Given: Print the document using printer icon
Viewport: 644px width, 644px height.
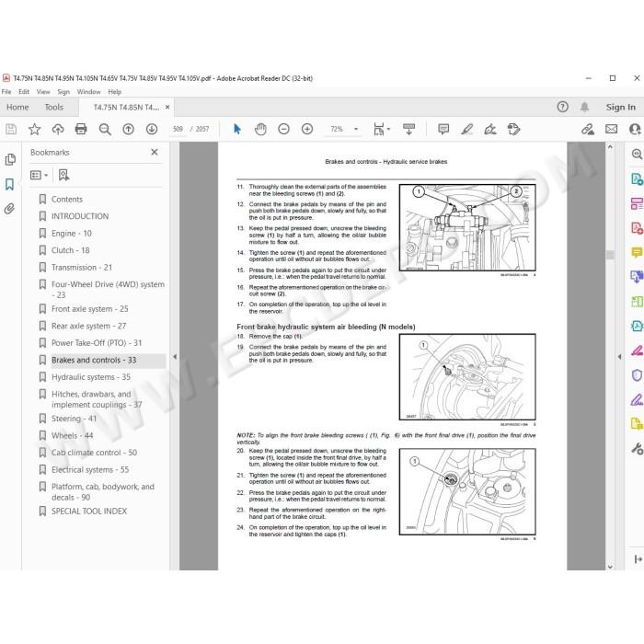Looking at the screenshot, I should point(81,130).
